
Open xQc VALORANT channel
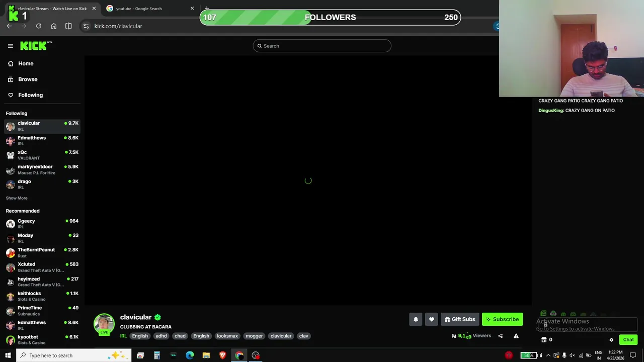(42, 155)
